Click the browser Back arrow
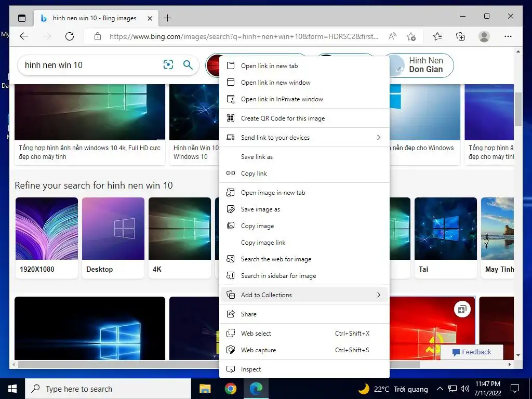The image size is (532, 399). [24, 36]
